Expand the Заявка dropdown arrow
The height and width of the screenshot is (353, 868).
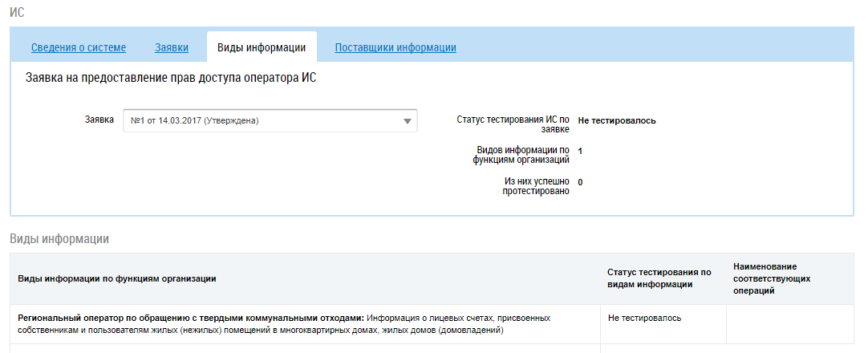(x=407, y=121)
